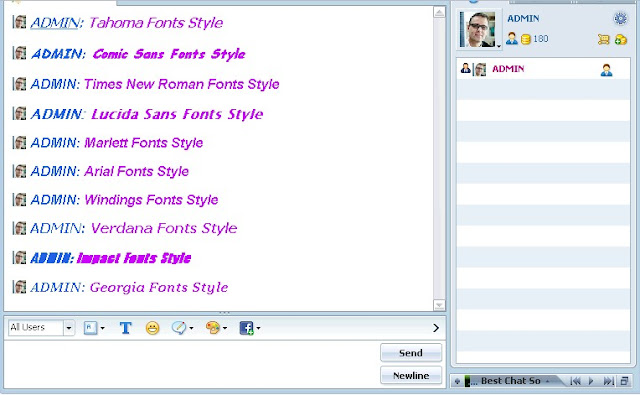640x395 pixels.
Task: Click the Best Chat So track title
Action: click(x=510, y=381)
